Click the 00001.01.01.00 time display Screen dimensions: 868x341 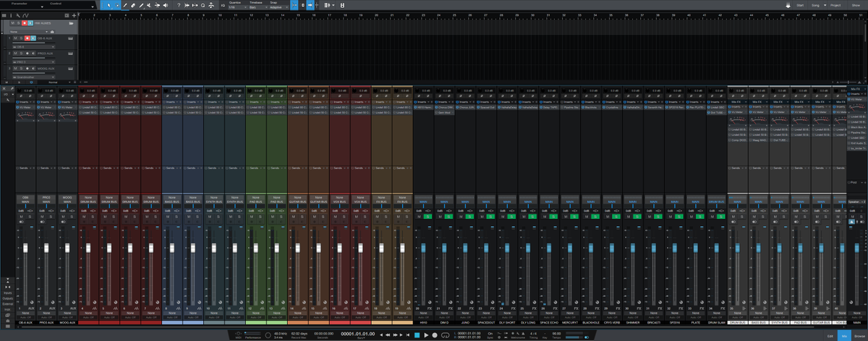click(x=358, y=333)
